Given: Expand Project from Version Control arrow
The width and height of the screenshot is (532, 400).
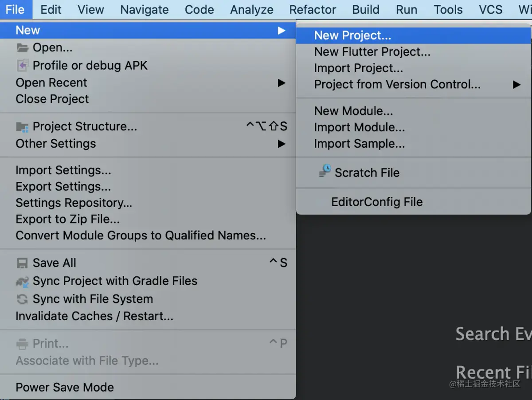Looking at the screenshot, I should [516, 85].
